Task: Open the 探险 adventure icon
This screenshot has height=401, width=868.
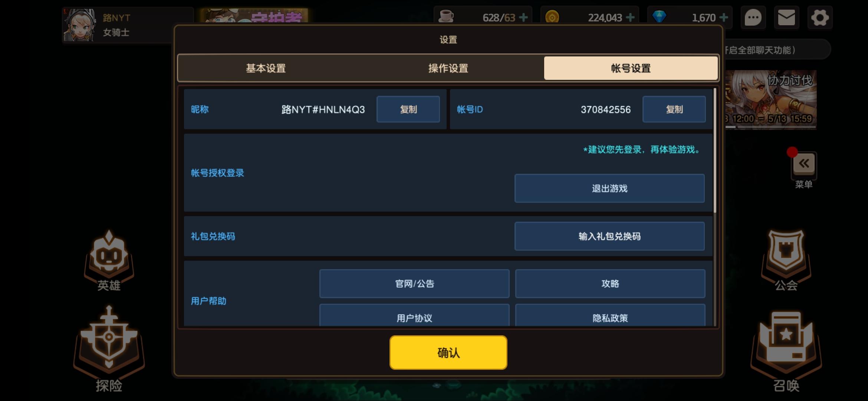Action: [x=109, y=349]
